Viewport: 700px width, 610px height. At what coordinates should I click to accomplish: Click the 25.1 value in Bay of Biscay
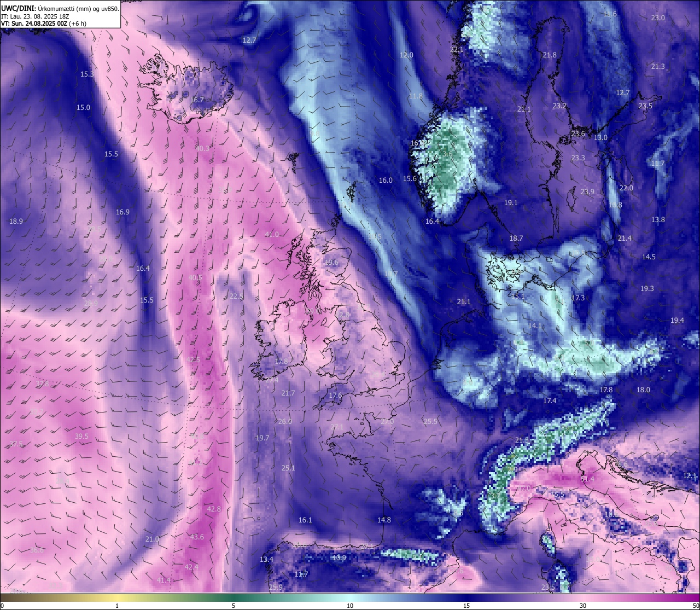288,468
